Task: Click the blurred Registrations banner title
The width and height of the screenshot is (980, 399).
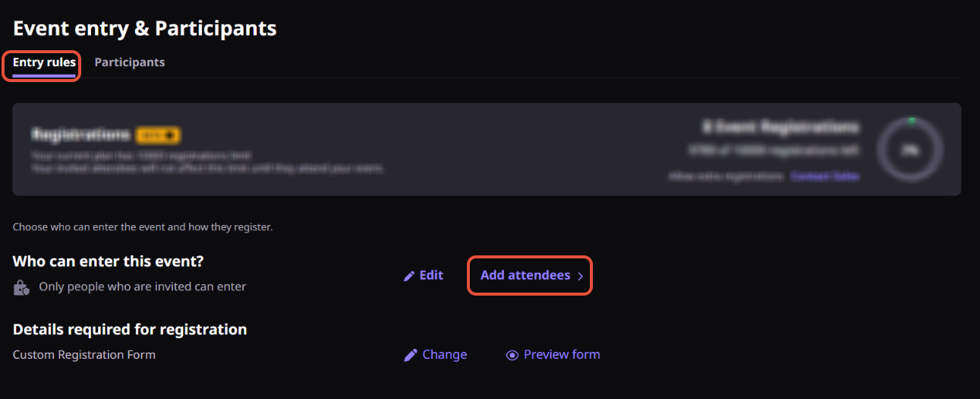Action: click(x=80, y=135)
